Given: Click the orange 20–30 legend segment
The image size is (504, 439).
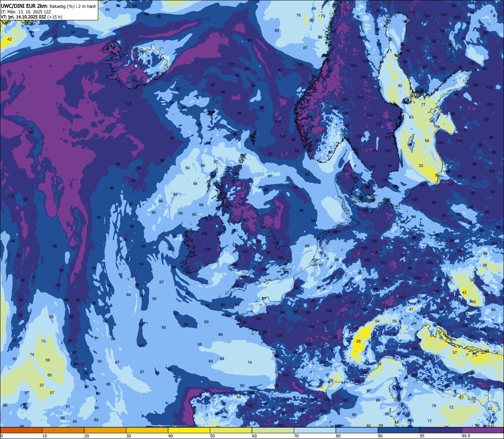Looking at the screenshot, I should point(105,430).
